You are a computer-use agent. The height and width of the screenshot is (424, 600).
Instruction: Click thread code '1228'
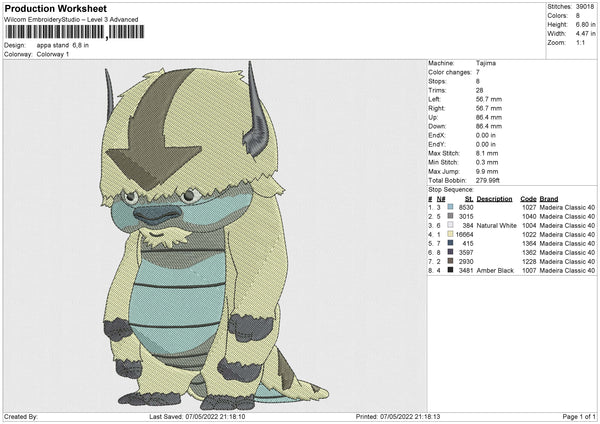pyautogui.click(x=529, y=262)
